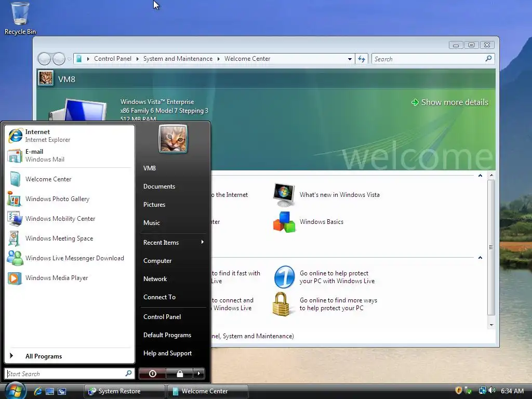Viewport: 532px width, 399px height.
Task: Click scrollbar down arrow in Welcome Center
Action: pyautogui.click(x=491, y=325)
